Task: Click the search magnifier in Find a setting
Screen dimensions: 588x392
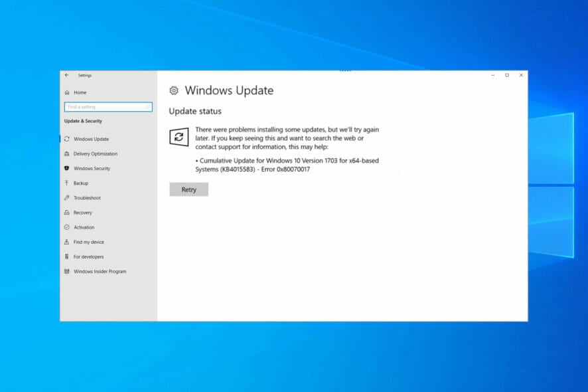Action: (x=148, y=107)
